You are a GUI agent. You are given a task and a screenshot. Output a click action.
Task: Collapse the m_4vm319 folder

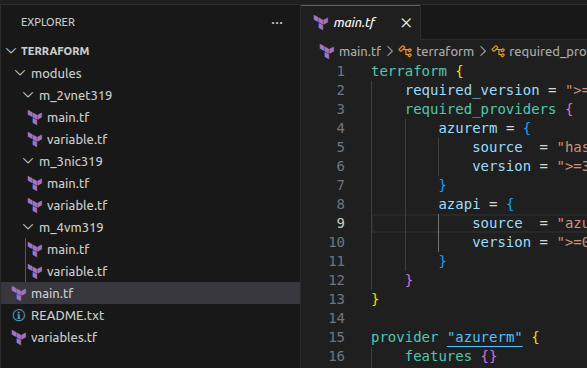[x=28, y=227]
